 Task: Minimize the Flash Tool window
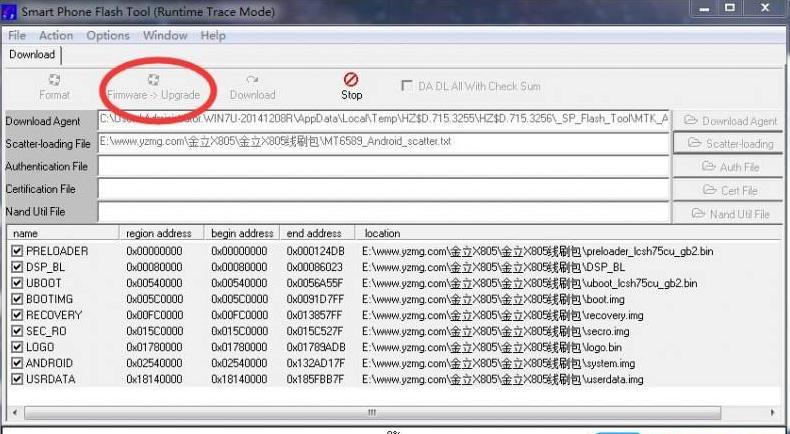coord(704,8)
